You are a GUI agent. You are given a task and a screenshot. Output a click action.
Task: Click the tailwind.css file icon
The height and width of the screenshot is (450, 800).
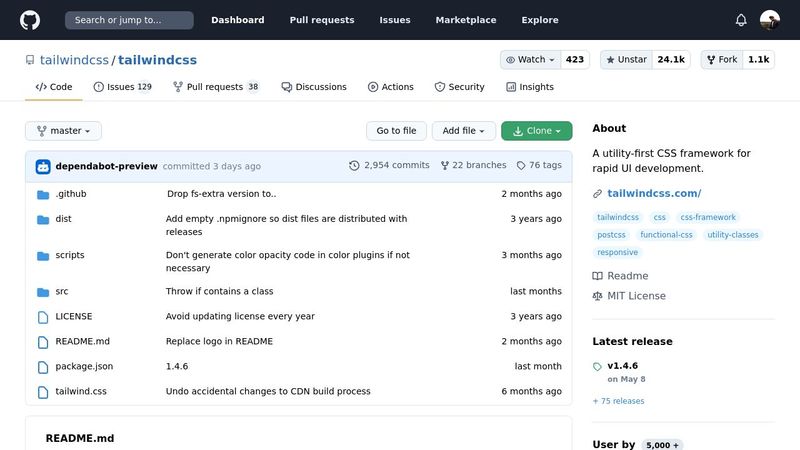(43, 392)
